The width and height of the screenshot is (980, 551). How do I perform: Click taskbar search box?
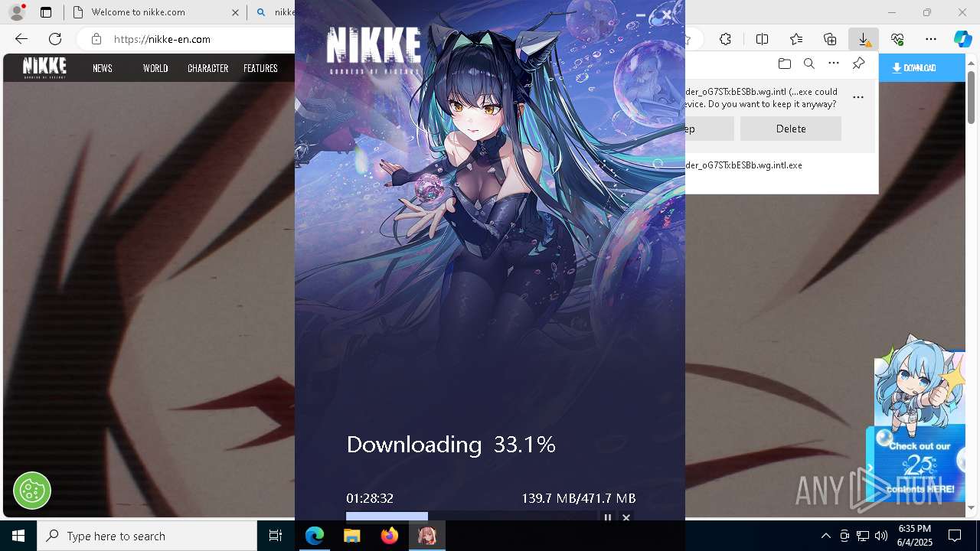pyautogui.click(x=147, y=536)
